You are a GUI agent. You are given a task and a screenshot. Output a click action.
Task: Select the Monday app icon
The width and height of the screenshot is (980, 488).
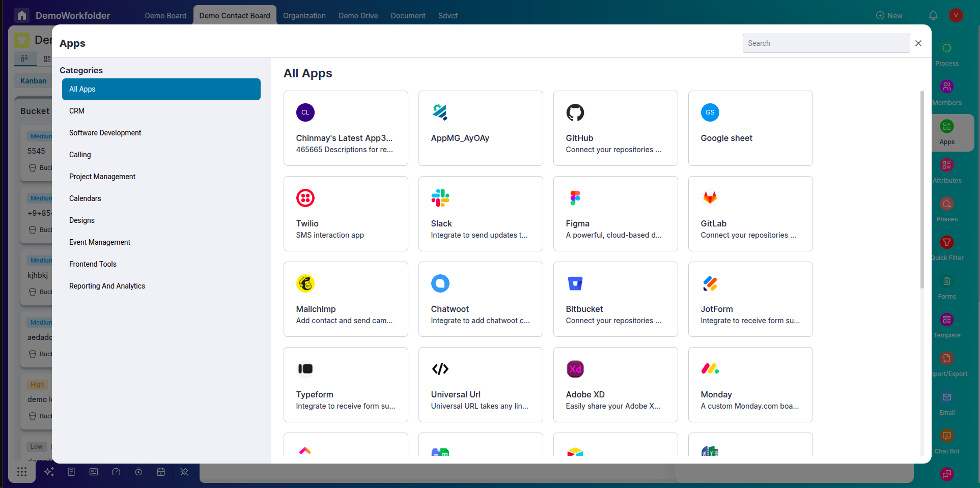pos(710,369)
